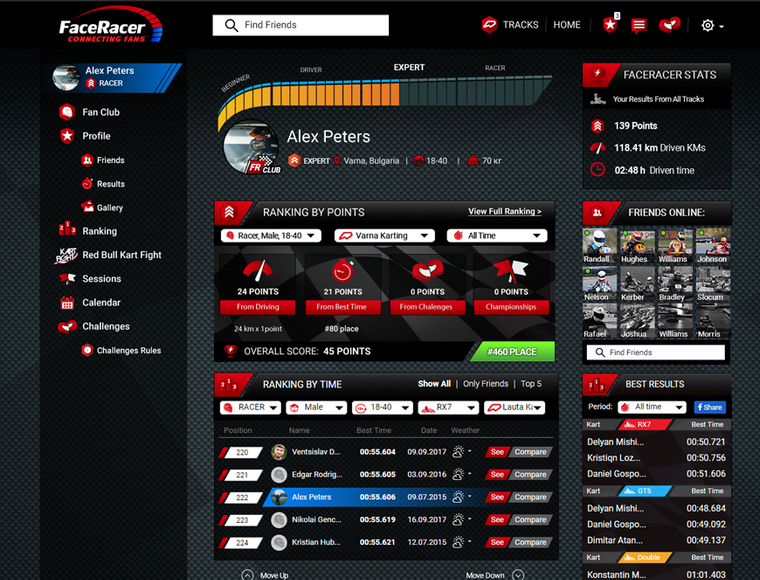Screen dimensions: 760x580
Task: Open the Racer, Male, 18-40 dropdown
Action: (x=271, y=235)
